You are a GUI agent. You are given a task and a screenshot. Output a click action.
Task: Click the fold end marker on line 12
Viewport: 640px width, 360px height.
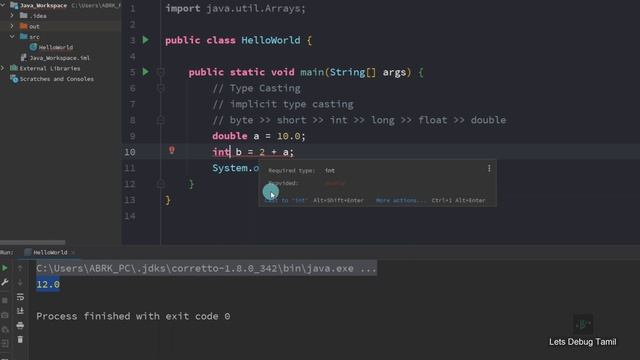tap(160, 184)
